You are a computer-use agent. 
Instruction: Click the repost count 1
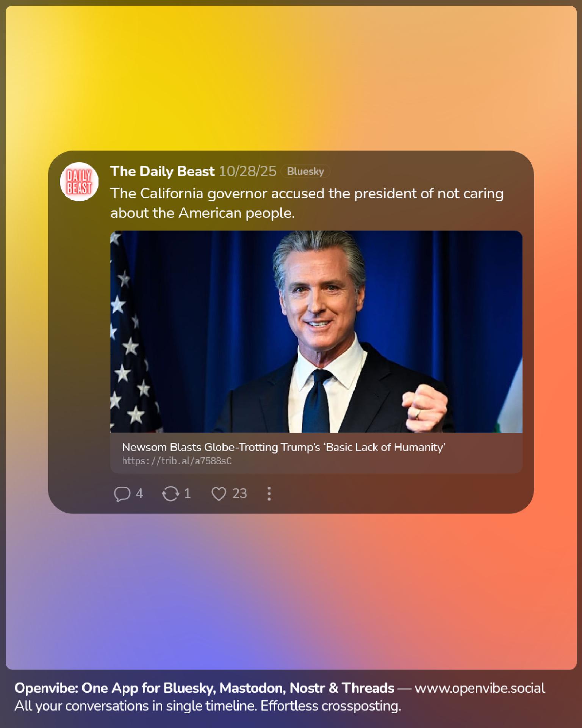click(187, 494)
